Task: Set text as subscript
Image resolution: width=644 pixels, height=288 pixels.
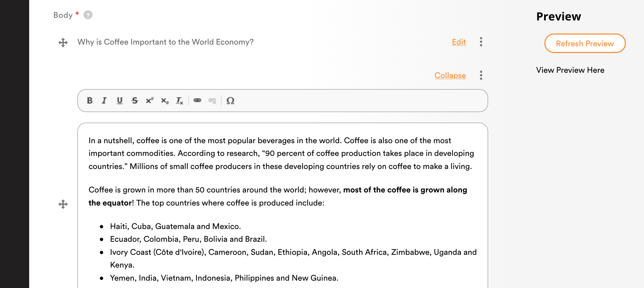Action: click(165, 101)
